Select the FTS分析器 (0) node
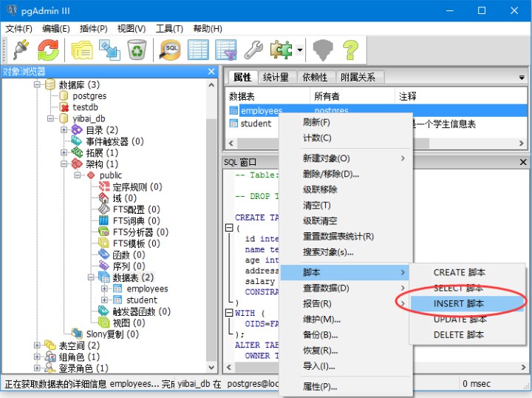The height and width of the screenshot is (398, 532). [x=140, y=232]
